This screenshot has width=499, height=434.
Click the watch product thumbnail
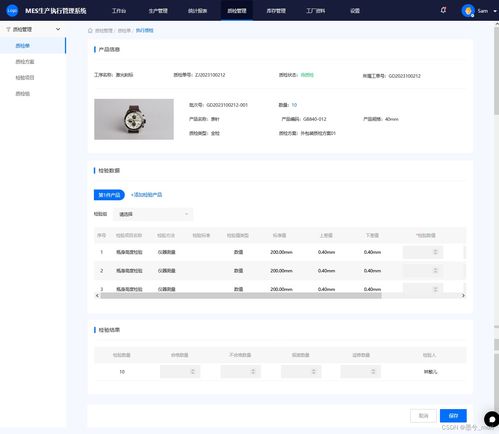134,119
